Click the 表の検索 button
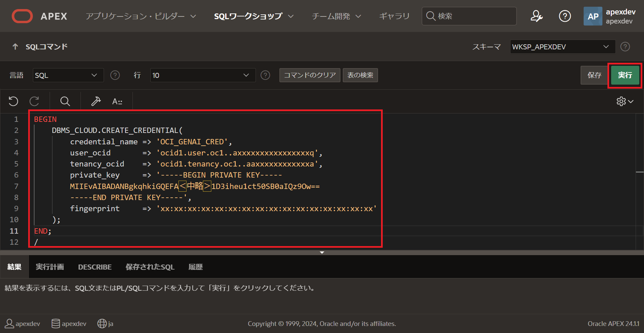Image resolution: width=644 pixels, height=333 pixels. point(360,75)
